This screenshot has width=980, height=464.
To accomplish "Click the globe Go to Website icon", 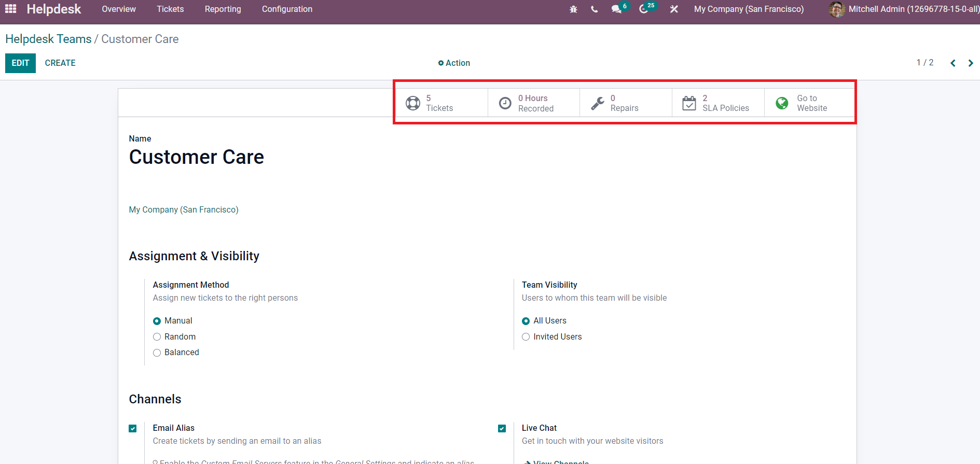I will [x=782, y=103].
